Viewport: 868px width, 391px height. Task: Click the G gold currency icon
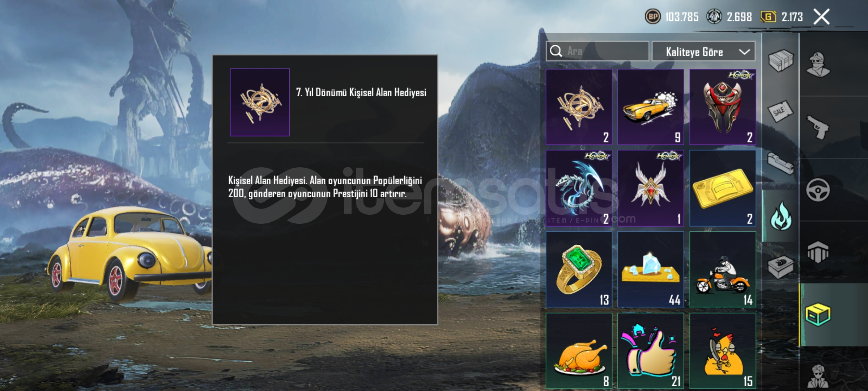point(768,17)
